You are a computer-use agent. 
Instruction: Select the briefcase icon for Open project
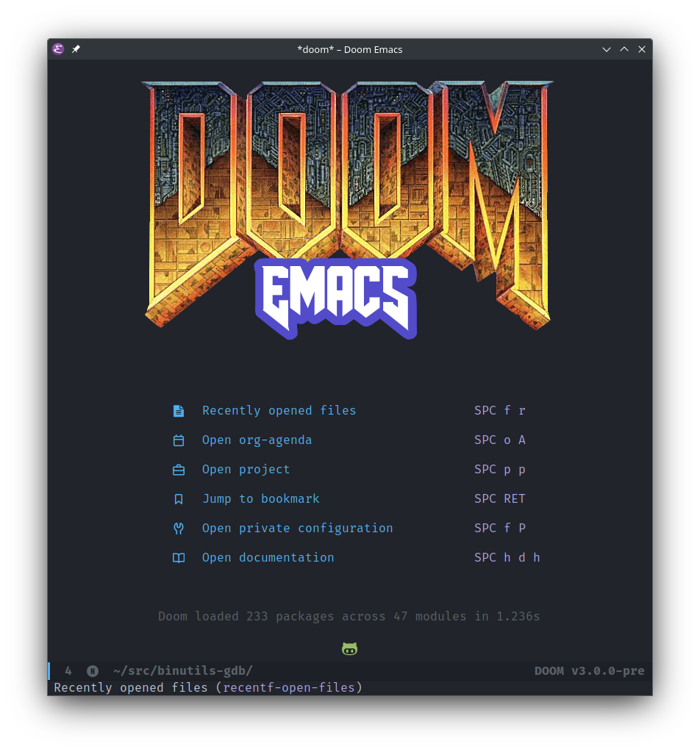coord(179,470)
